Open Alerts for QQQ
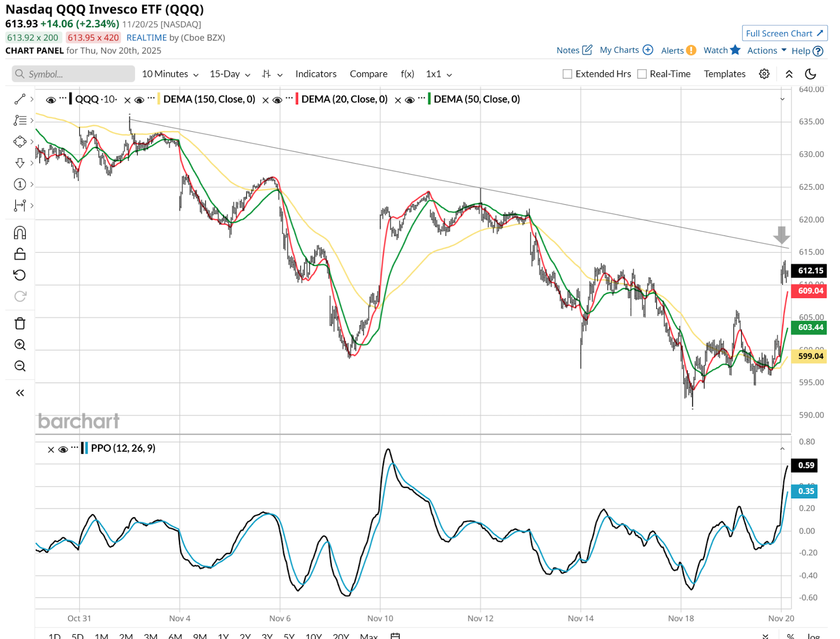Image resolution: width=840 pixels, height=639 pixels. tap(678, 50)
